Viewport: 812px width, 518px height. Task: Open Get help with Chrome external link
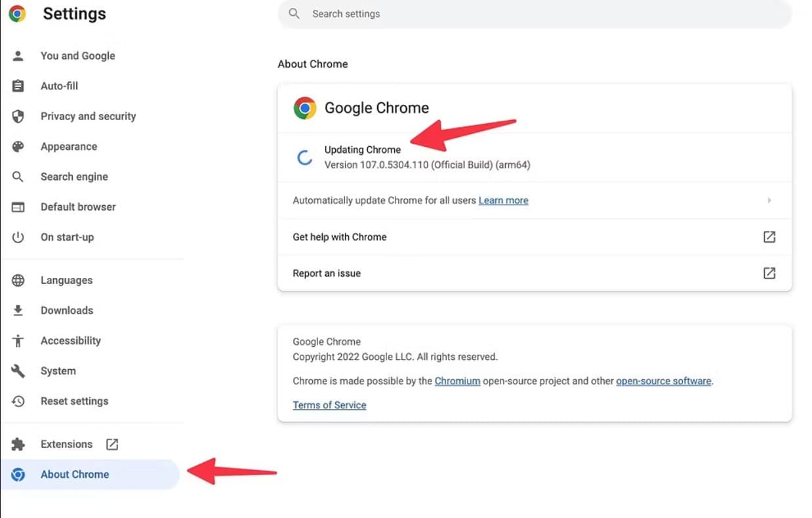(769, 237)
